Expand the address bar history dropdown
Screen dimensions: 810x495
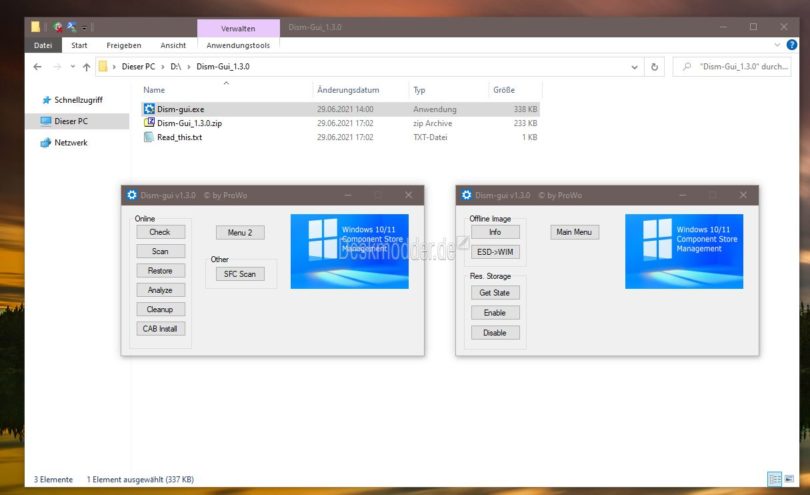pyautogui.click(x=635, y=67)
